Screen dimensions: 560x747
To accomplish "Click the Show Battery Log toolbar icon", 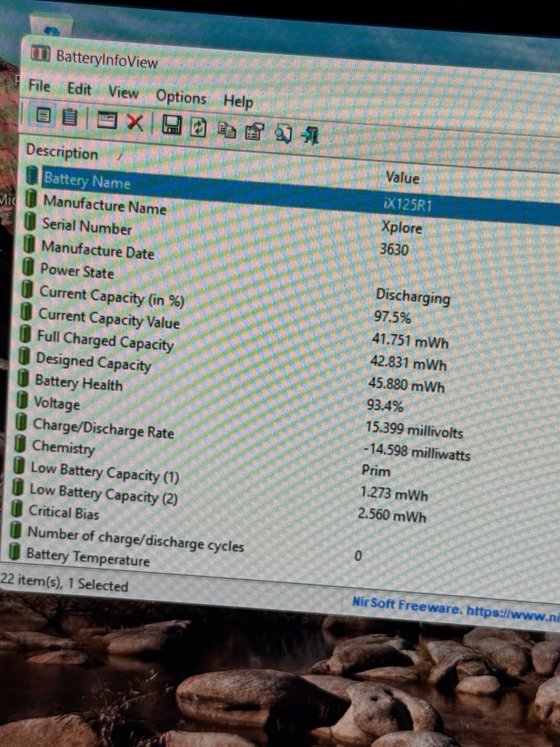I will tap(70, 117).
